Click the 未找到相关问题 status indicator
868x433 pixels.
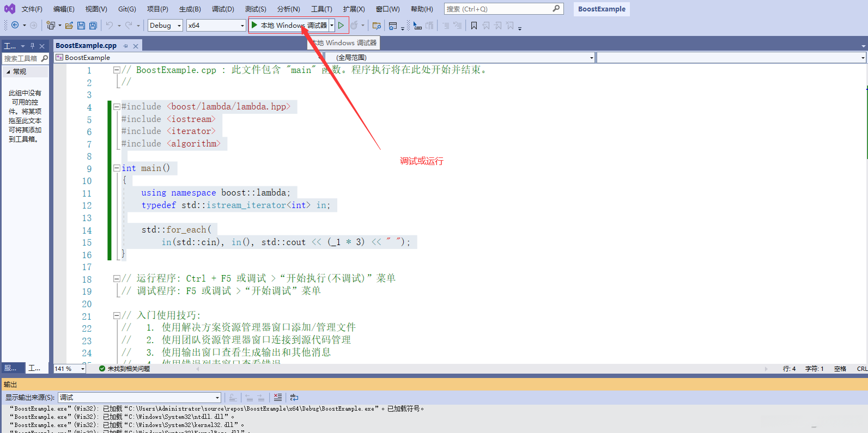124,369
